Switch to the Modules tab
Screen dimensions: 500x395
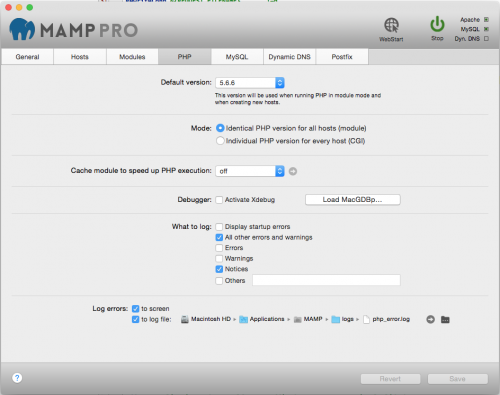coord(132,57)
